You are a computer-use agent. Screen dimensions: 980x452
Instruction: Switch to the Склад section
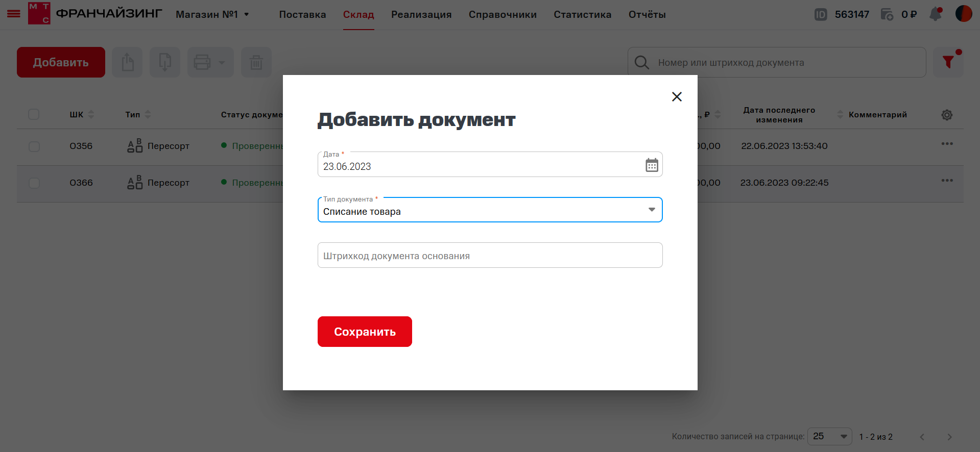(x=358, y=14)
